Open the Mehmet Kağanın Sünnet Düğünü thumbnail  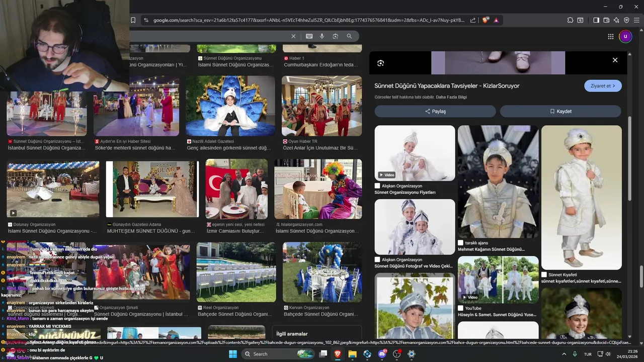(498, 182)
